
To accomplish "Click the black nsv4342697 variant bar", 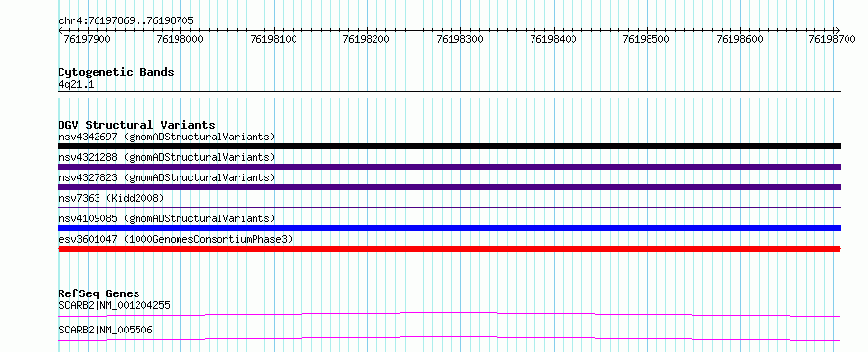I will pyautogui.click(x=449, y=146).
